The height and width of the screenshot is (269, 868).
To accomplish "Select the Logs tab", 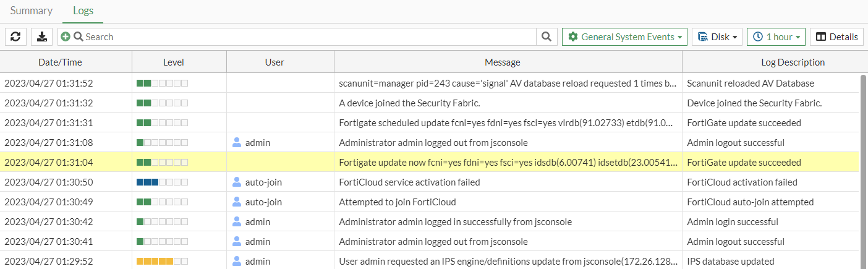I will pos(83,11).
